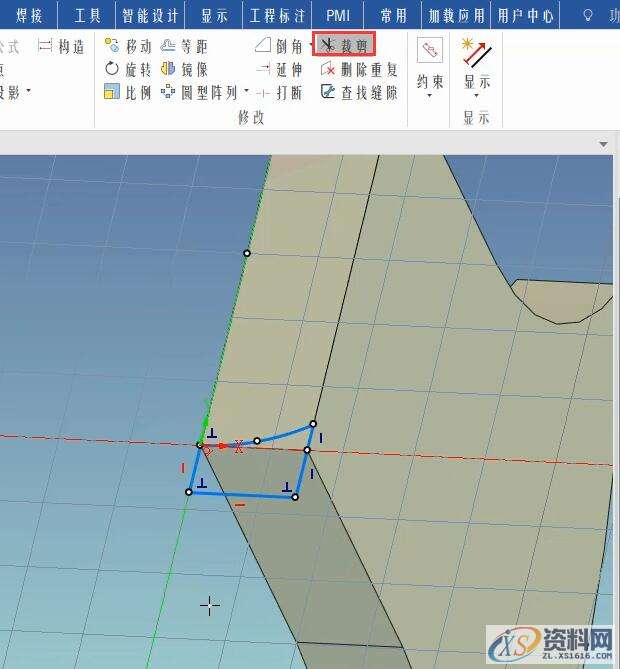Viewport: 620px width, 669px height.
Task: Activate the 裁剪 trim tool
Action: (344, 44)
